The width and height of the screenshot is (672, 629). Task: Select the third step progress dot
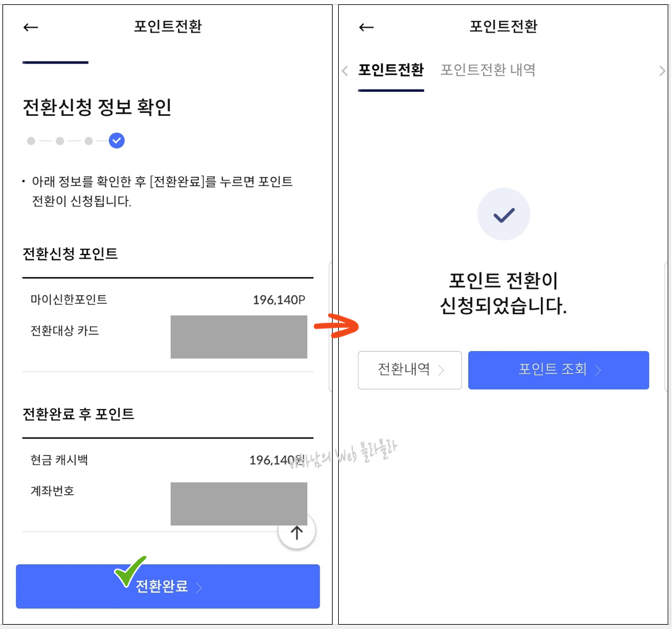point(87,140)
